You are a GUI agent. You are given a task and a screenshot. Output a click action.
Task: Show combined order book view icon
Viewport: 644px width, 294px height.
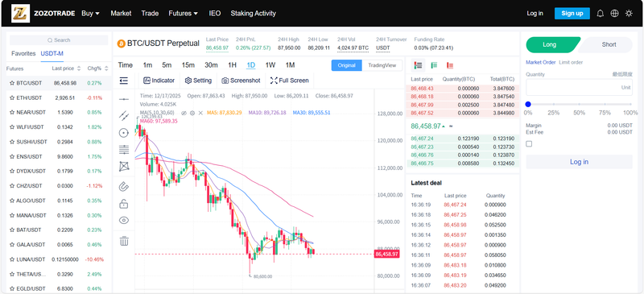[x=419, y=65]
